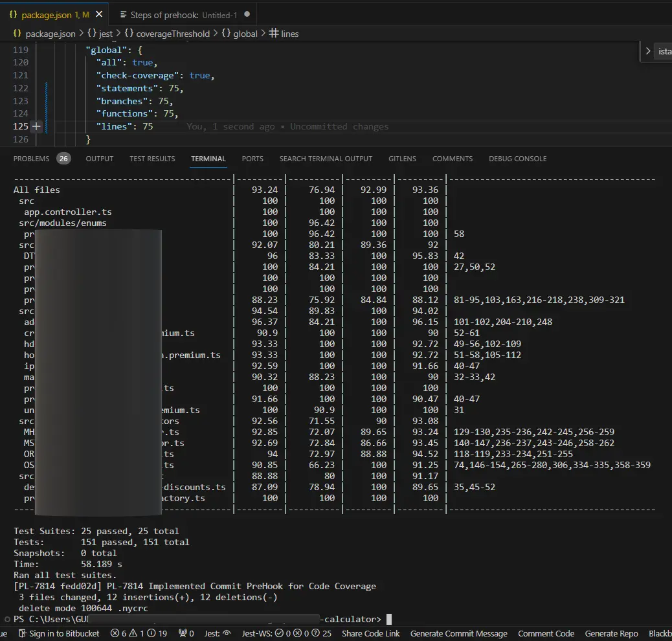Click the "branches": 75 line
Image resolution: width=672 pixels, height=641 pixels.
click(135, 101)
